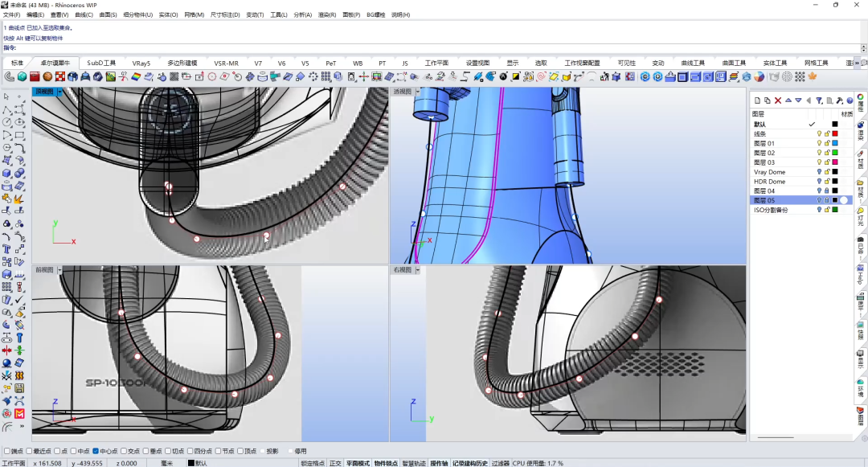Open the 右视图 viewport menu arrow
This screenshot has height=467, width=868.
[x=417, y=270]
